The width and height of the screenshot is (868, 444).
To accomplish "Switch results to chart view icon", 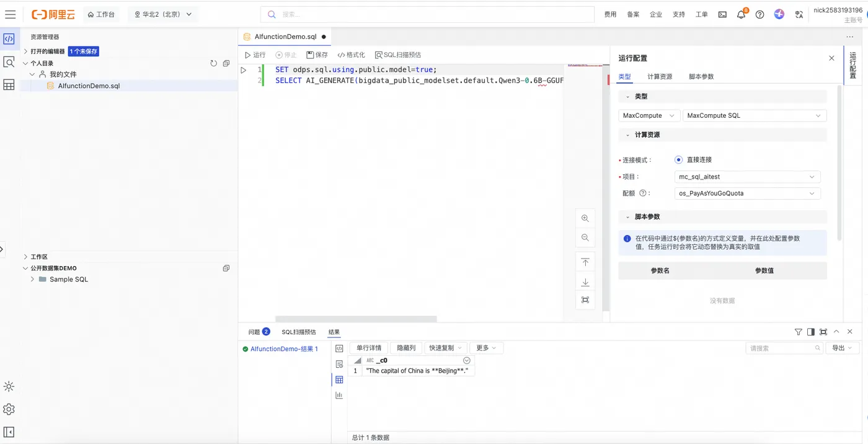I will [x=339, y=394].
